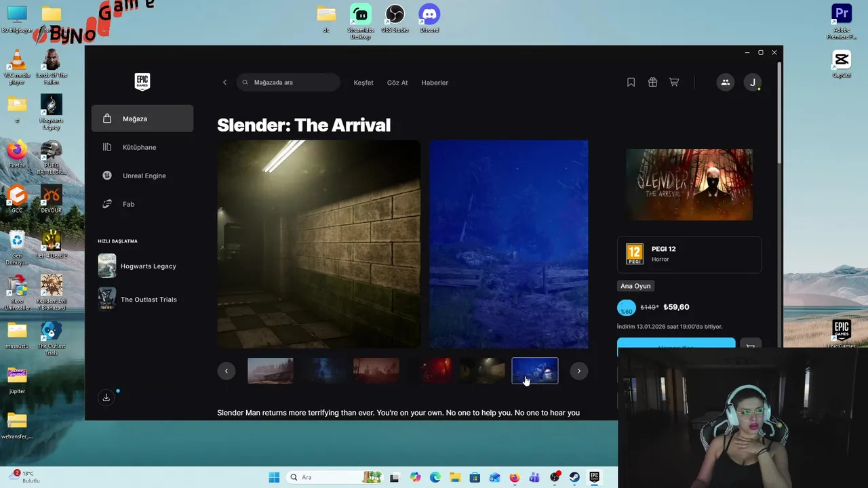This screenshot has height=488, width=868.
Task: Click the Ana Oyun tag
Action: (635, 286)
